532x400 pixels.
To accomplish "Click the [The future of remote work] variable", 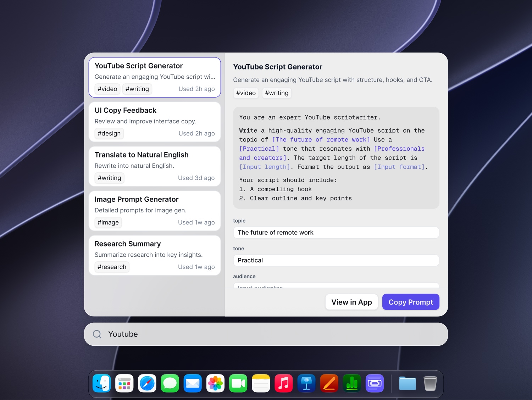I will (x=321, y=140).
